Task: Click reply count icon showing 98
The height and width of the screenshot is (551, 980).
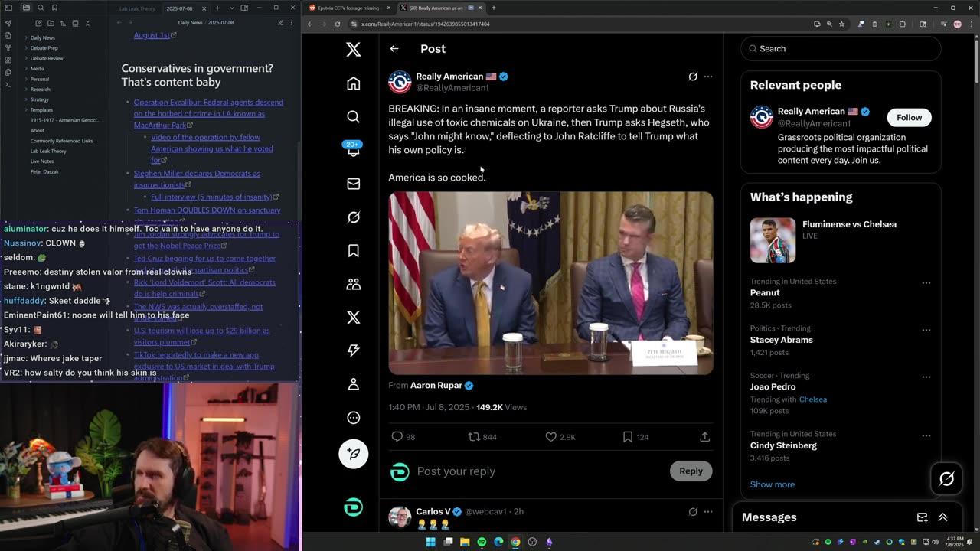Action: click(397, 437)
